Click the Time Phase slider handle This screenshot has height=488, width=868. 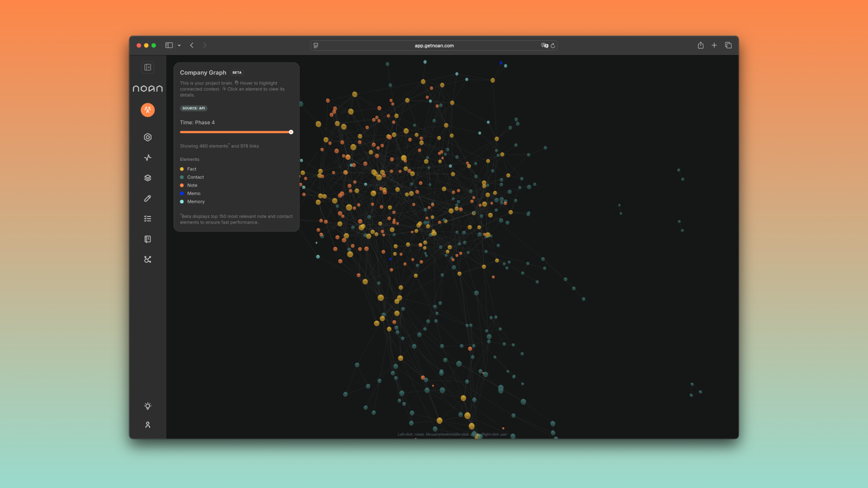291,132
